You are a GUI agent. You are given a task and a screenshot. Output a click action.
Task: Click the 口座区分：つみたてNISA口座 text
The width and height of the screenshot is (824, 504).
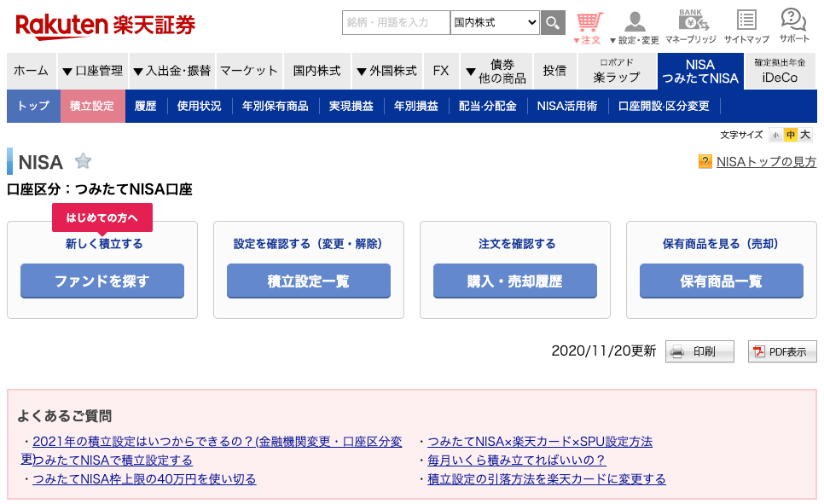tap(100, 189)
